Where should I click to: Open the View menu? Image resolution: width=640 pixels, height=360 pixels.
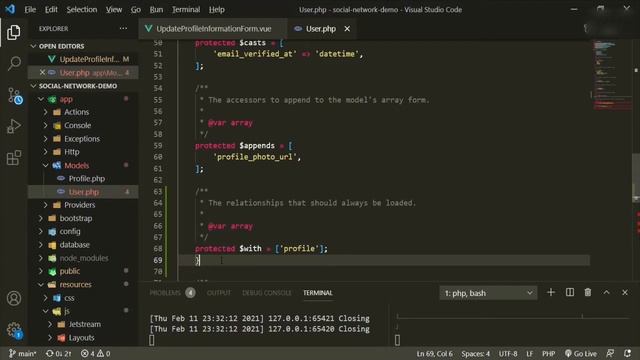pos(114,9)
